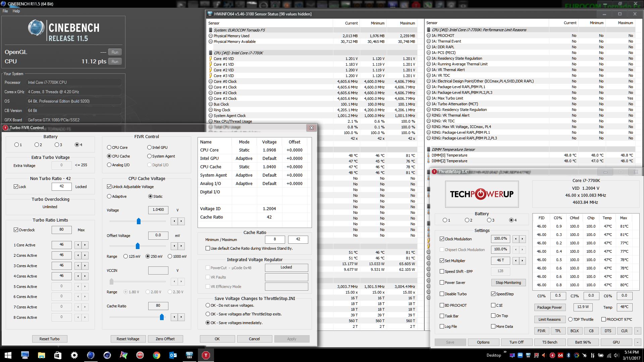
Task: Open the Help menu in Cinebench
Action: point(16,11)
